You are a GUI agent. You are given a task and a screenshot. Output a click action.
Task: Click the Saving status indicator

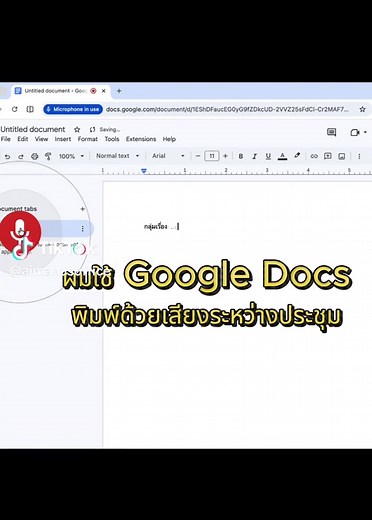click(x=105, y=129)
